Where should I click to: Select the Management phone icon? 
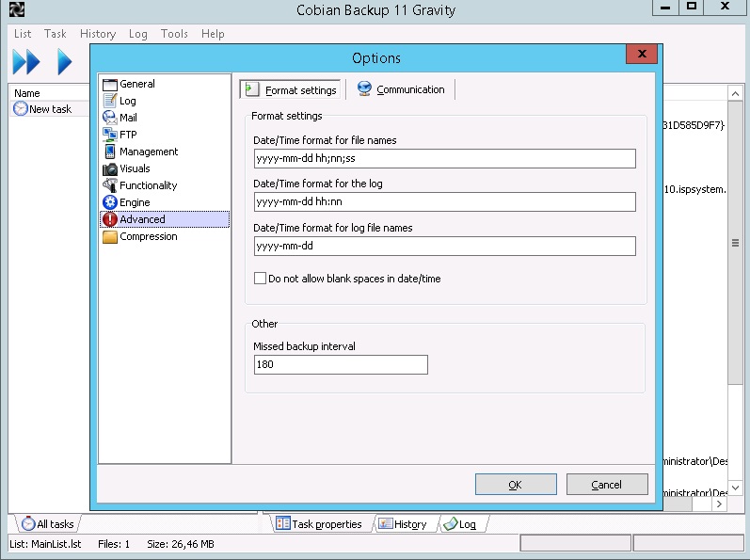[109, 152]
